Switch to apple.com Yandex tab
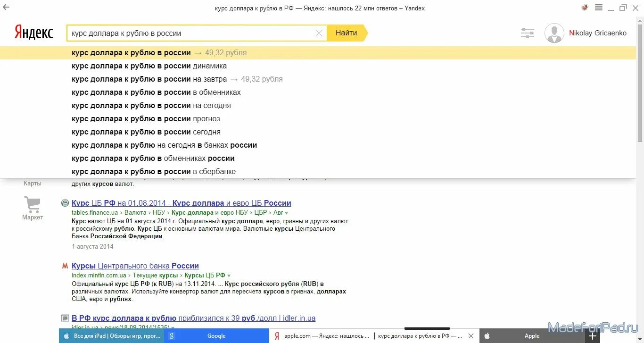This screenshot has height=343, width=644. [x=322, y=336]
